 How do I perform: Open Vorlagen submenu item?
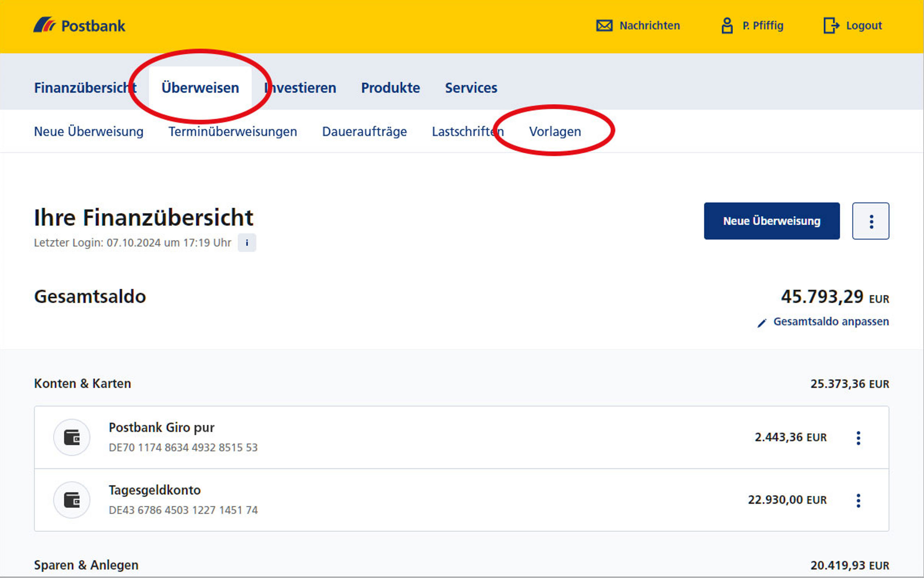coord(555,131)
